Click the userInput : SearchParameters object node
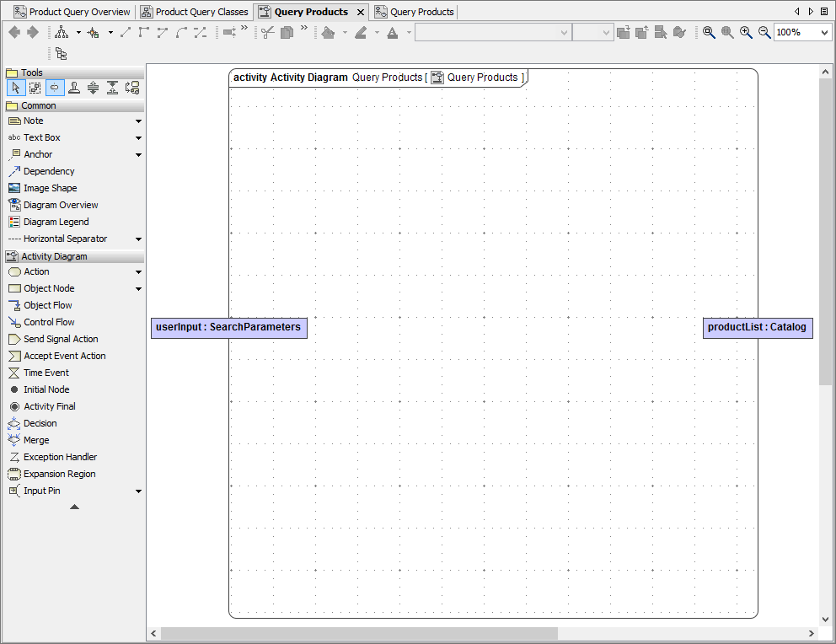Image resolution: width=836 pixels, height=644 pixels. (x=228, y=327)
